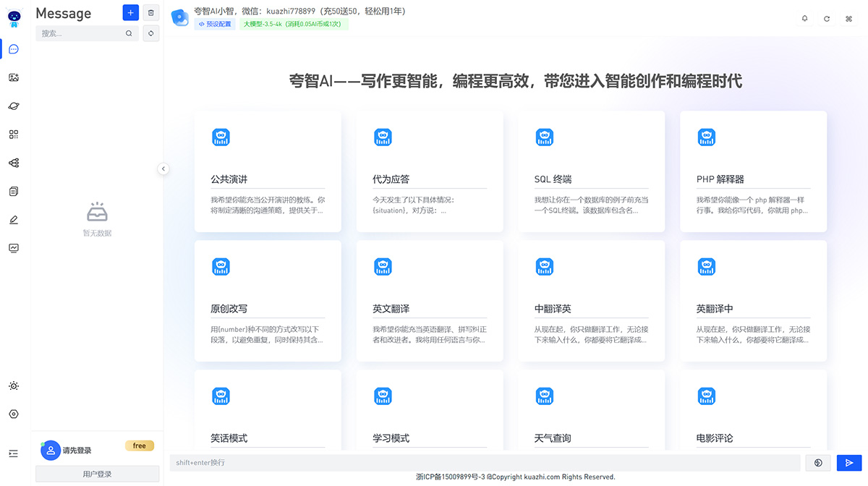
Task: Clear conversations with the trash icon near search
Action: (151, 12)
